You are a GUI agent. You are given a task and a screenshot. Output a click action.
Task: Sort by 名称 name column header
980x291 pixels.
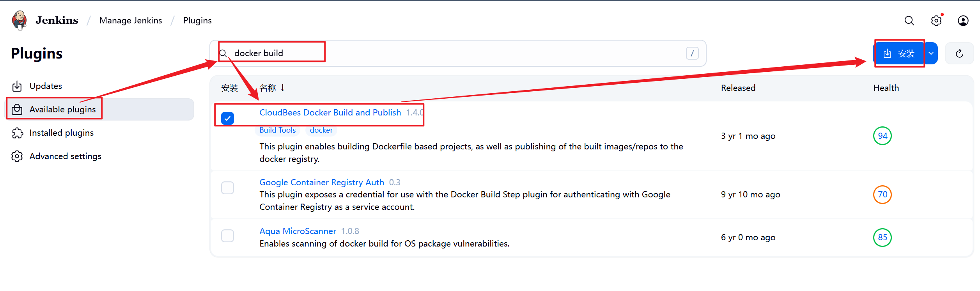pos(272,88)
